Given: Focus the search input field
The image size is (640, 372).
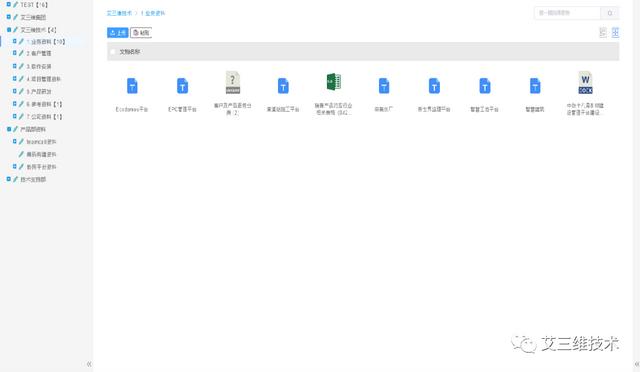Looking at the screenshot, I should coord(567,13).
